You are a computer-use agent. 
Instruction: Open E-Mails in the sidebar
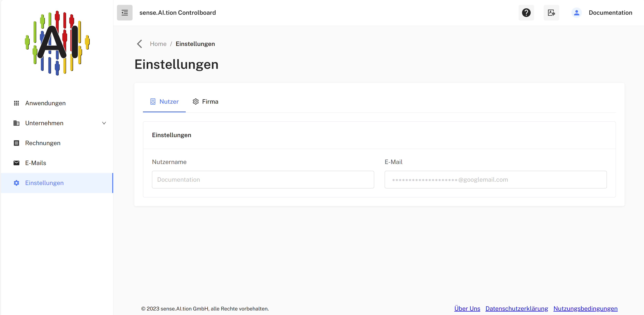pos(57,163)
